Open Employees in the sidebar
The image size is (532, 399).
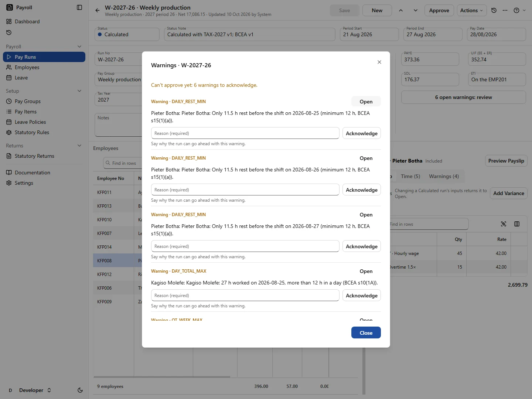[44, 67]
